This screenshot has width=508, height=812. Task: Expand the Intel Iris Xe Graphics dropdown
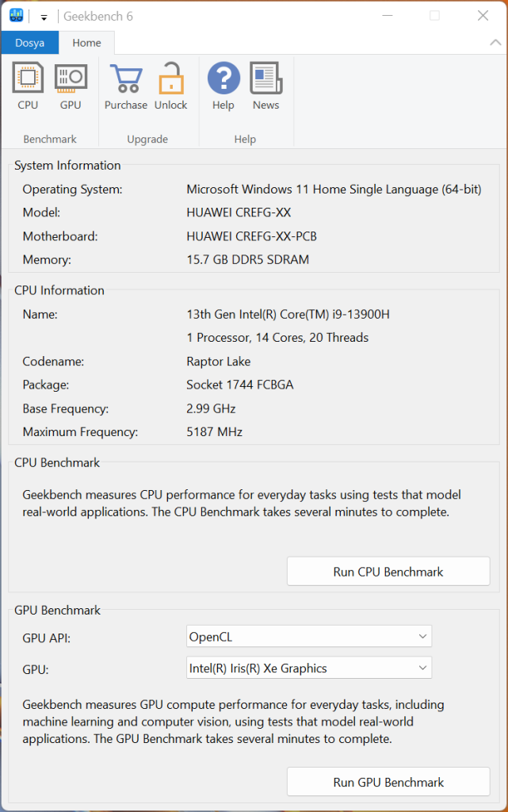point(309,668)
